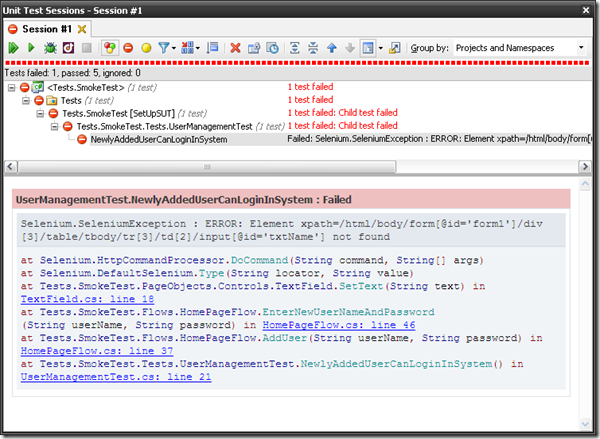Select the Session #1 tab
The height and width of the screenshot is (439, 600).
47,29
